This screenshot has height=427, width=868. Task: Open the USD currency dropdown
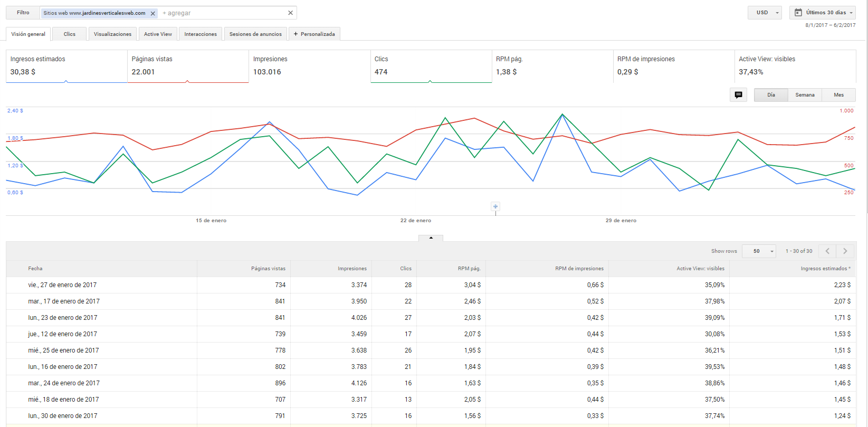click(x=765, y=13)
